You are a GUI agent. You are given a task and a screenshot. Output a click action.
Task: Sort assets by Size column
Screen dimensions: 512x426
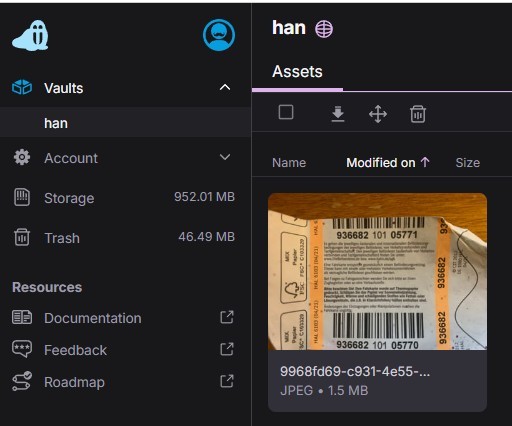pyautogui.click(x=468, y=163)
